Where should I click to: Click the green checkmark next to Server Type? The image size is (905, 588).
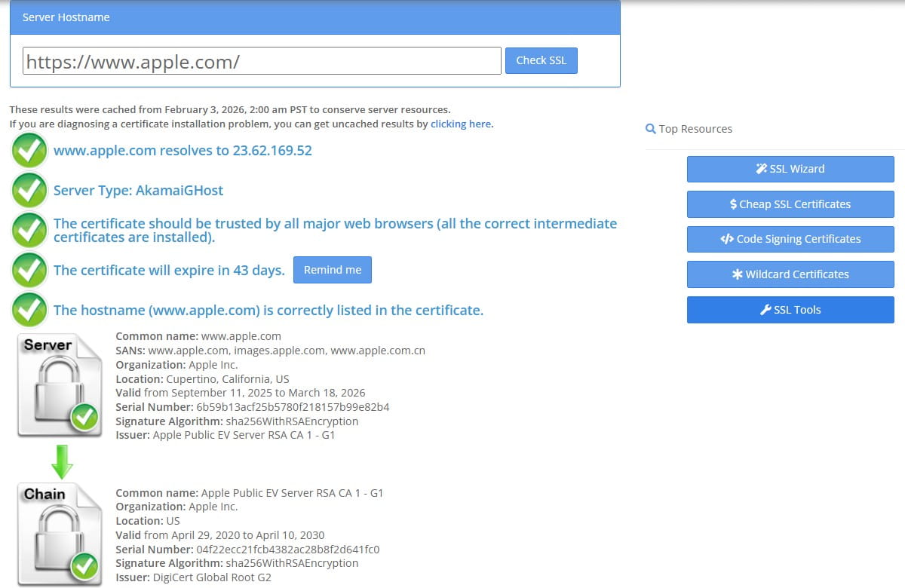coord(30,191)
